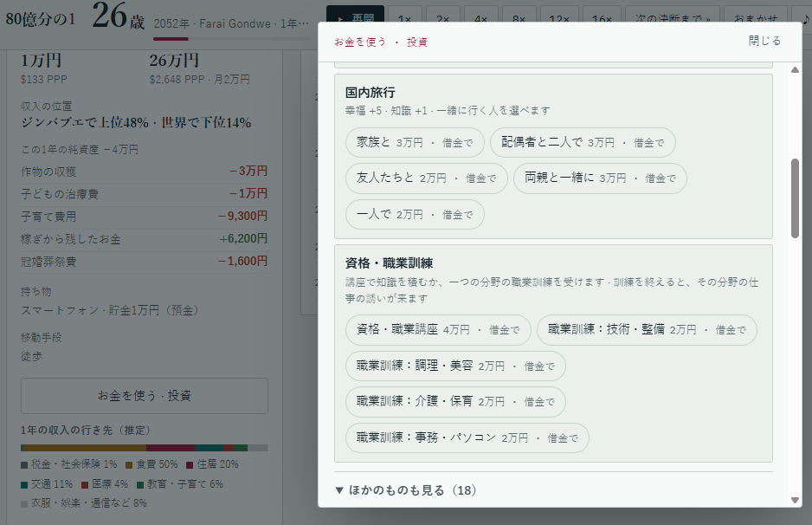Click the 食費 50% legend swatch
The height and width of the screenshot is (525, 812).
129,465
